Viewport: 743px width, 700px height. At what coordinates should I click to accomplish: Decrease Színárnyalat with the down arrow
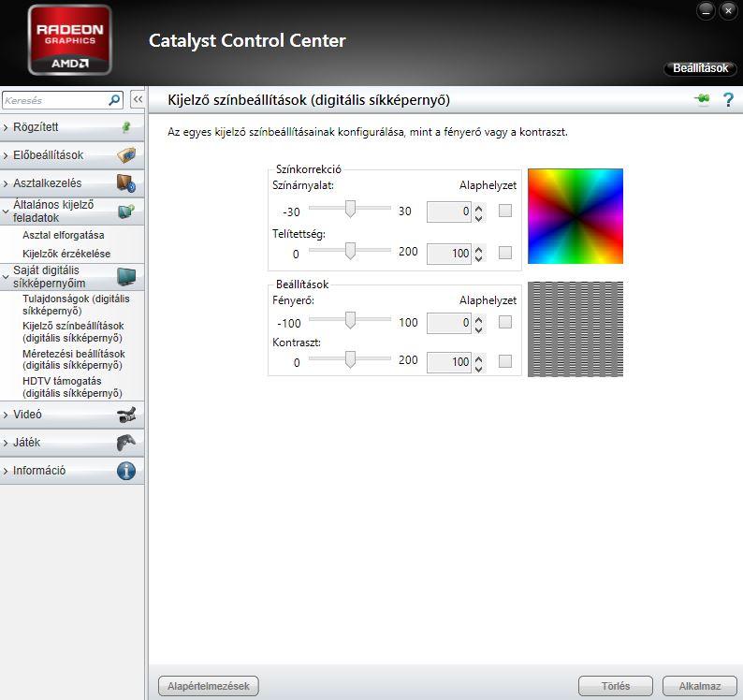pyautogui.click(x=478, y=217)
